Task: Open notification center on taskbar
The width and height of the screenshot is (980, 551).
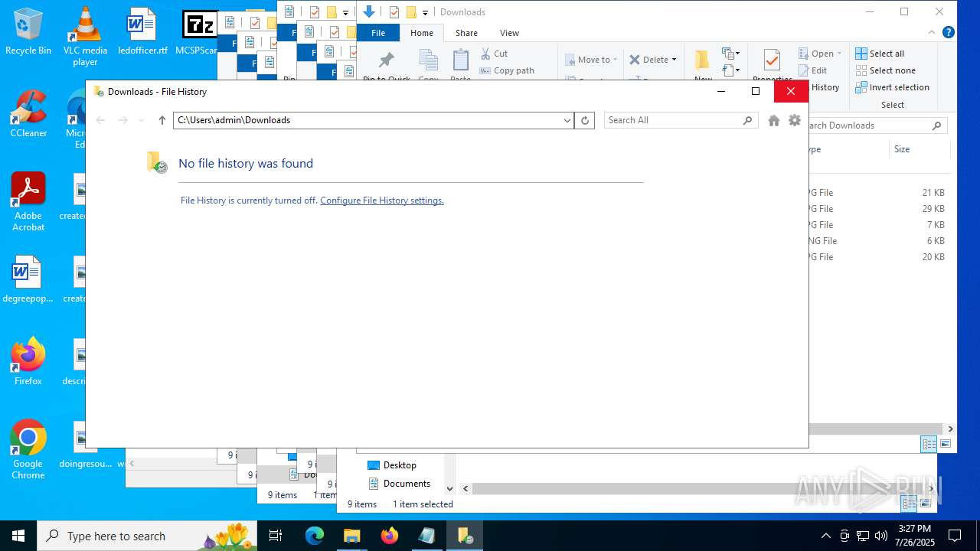Action: (955, 536)
